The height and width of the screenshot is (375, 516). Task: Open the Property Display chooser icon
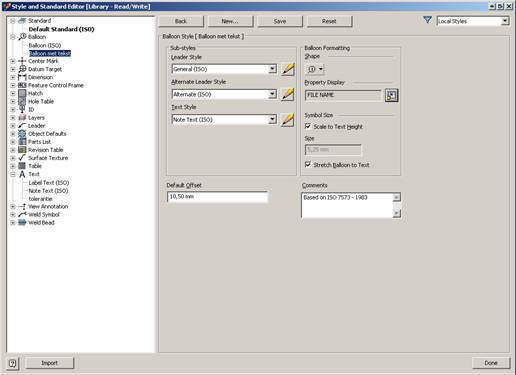pos(391,95)
